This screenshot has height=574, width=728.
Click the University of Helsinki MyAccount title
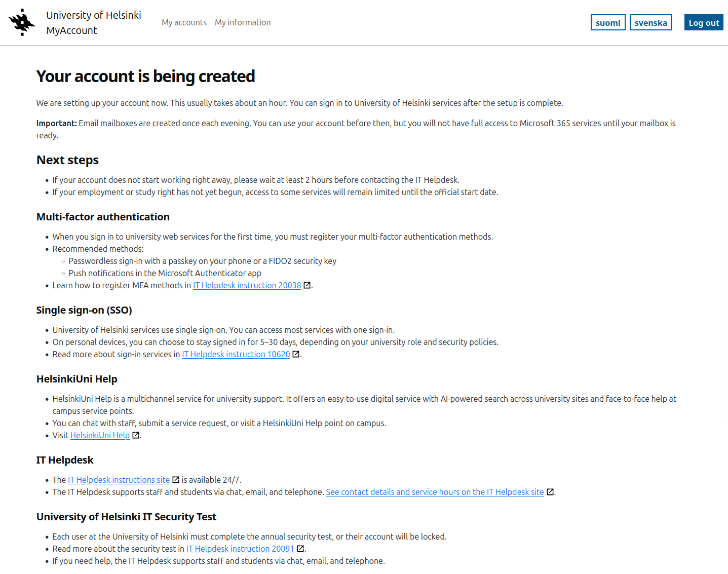[93, 23]
